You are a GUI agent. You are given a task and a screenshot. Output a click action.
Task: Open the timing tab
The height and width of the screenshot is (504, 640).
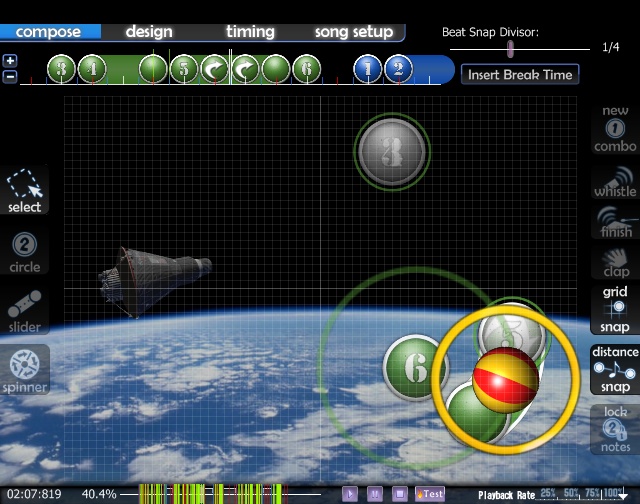coord(250,32)
